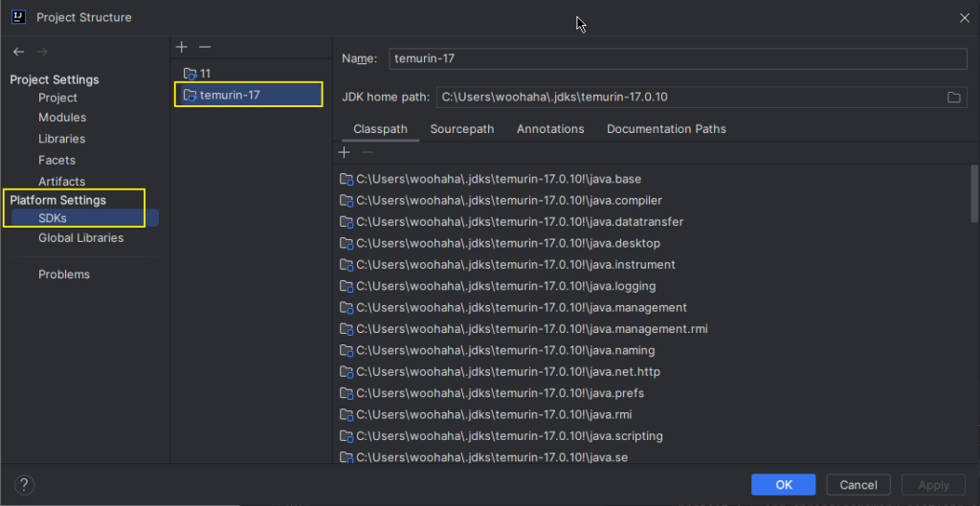Open Artifacts settings page
Image resolution: width=980 pixels, height=506 pixels.
pyautogui.click(x=61, y=181)
